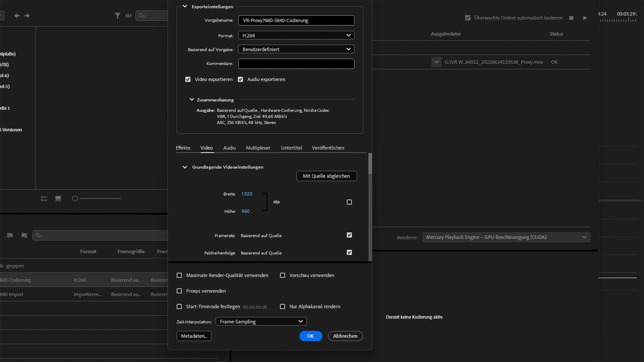This screenshot has height=362, width=644.
Task: Uncheck the Audio exportieren checkbox
Action: pos(241,79)
